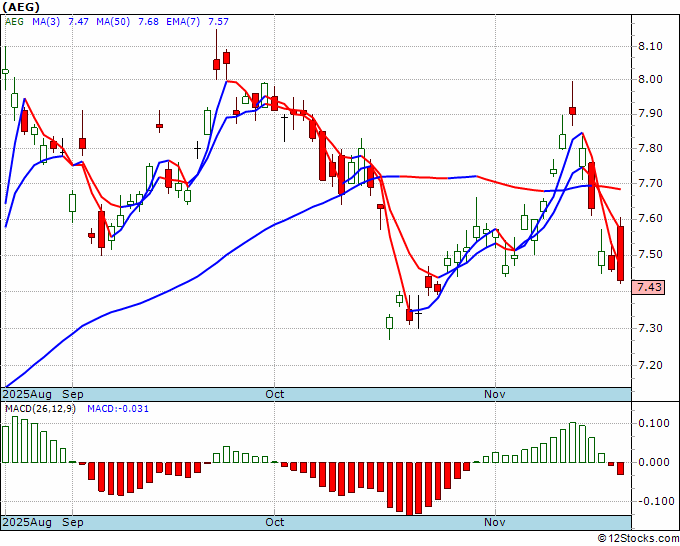Select the EMA(7) indicator label
680x546 pixels.
pyautogui.click(x=183, y=22)
